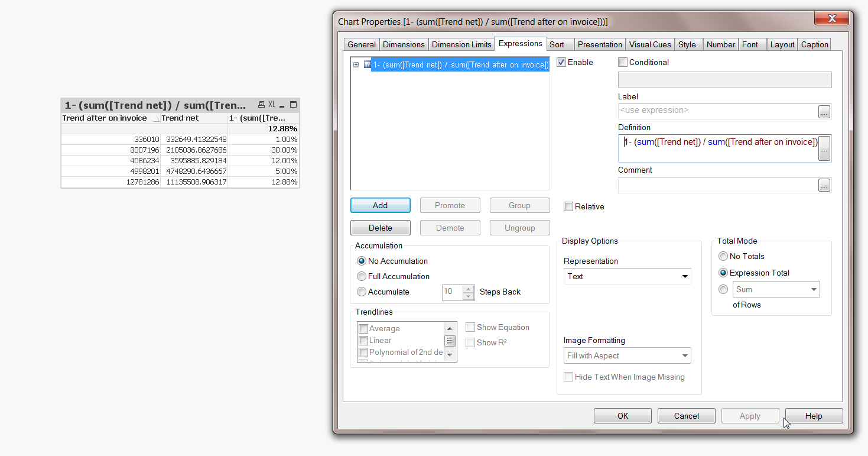Toggle Hide Text When Image Missing
Image resolution: width=868 pixels, height=456 pixels.
pos(568,377)
